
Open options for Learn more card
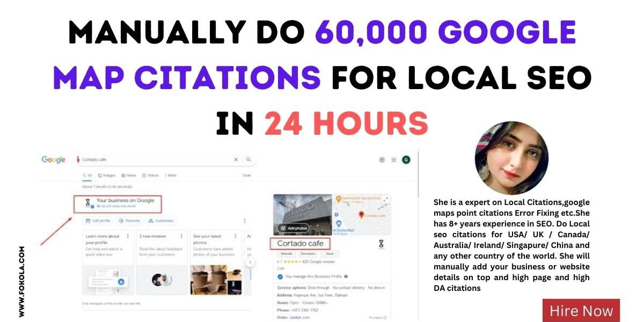[128, 236]
